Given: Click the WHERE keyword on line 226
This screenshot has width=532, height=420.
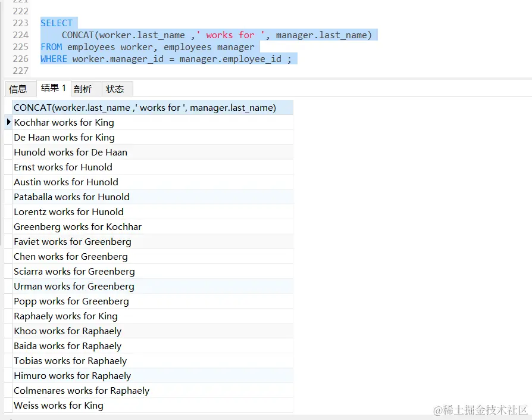Looking at the screenshot, I should click(x=54, y=59).
